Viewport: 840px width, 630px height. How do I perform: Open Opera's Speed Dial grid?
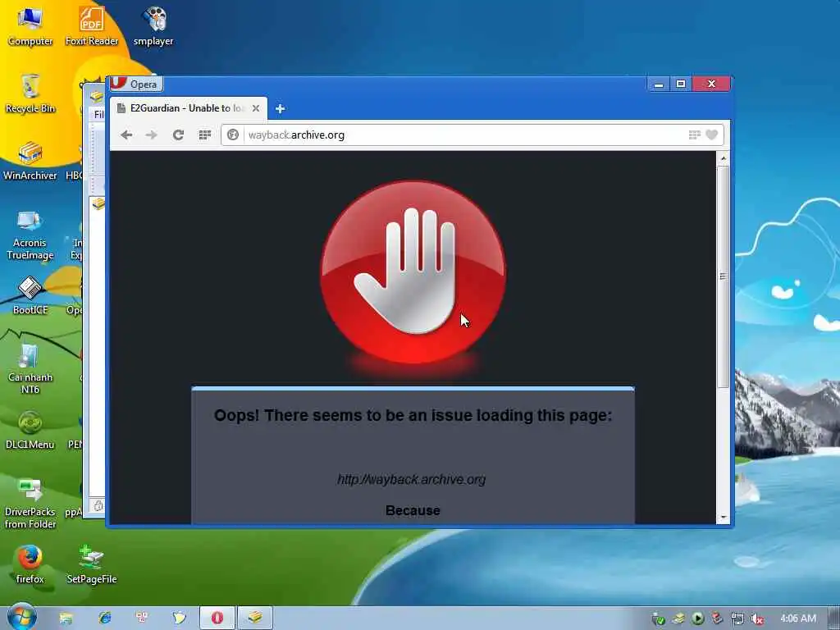click(x=204, y=135)
